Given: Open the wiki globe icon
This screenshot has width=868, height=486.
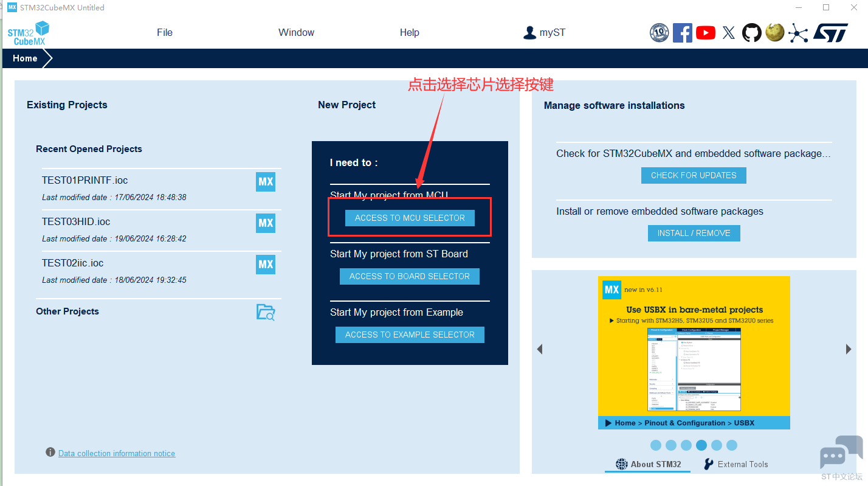Looking at the screenshot, I should [775, 32].
